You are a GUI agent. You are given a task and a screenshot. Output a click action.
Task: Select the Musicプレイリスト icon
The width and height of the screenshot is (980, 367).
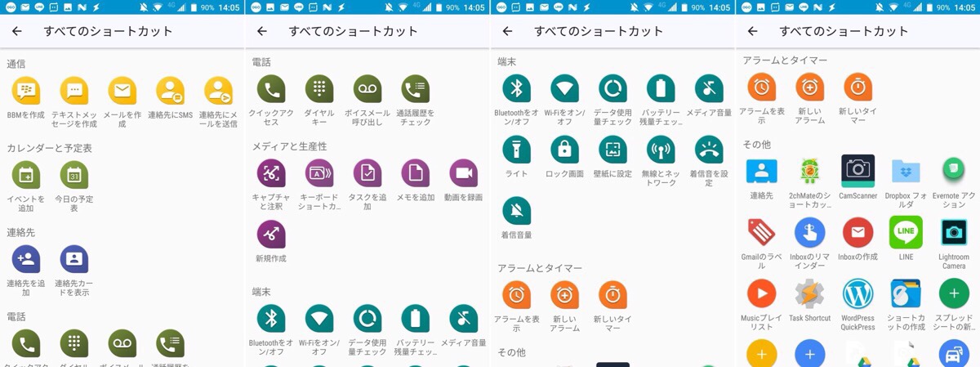[761, 293]
